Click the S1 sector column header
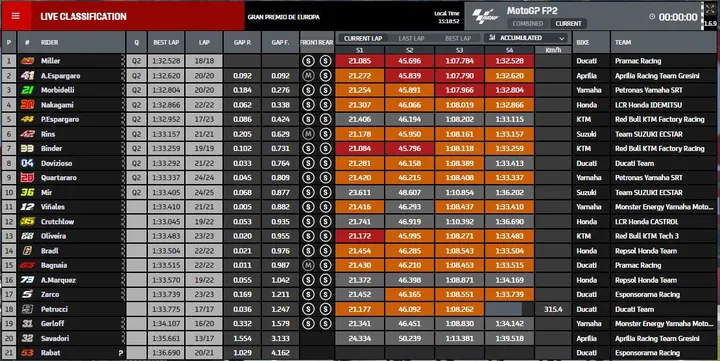 [360, 50]
